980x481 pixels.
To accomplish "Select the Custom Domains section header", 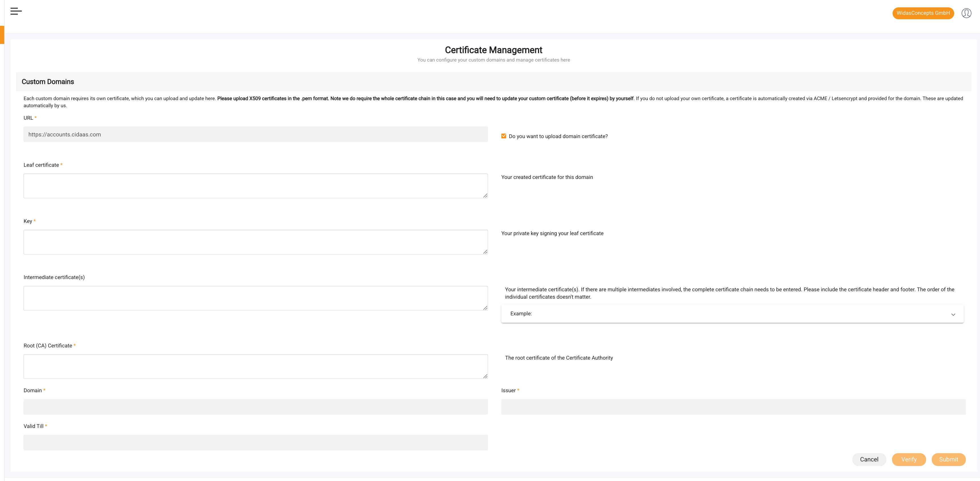I will [x=48, y=81].
